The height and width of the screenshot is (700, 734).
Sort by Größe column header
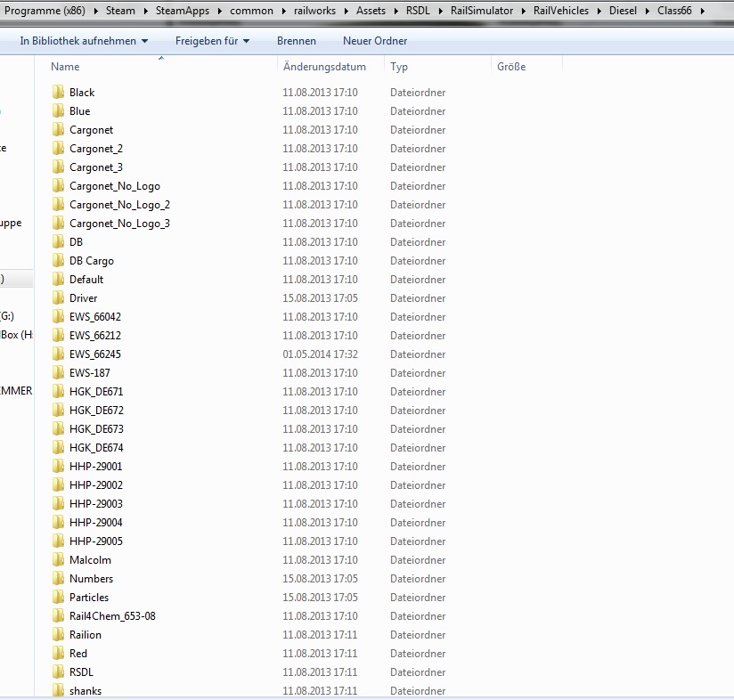click(511, 67)
